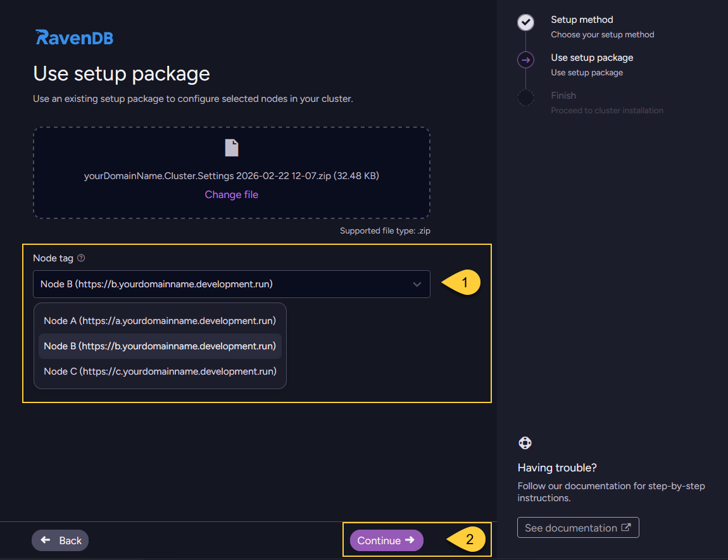
Task: Click the document file icon in upload area
Action: pyautogui.click(x=232, y=147)
